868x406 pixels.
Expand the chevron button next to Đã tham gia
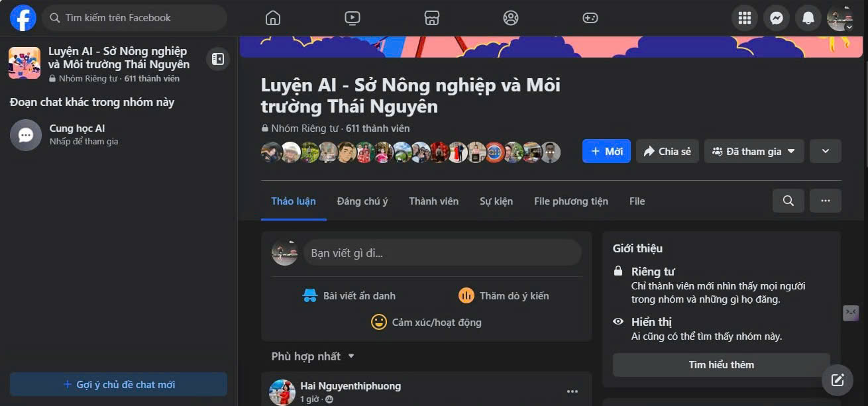click(826, 151)
